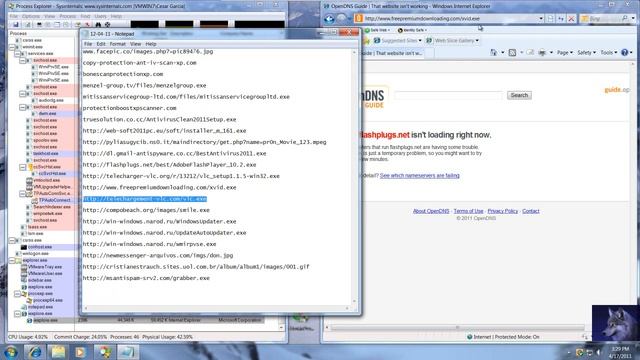Open Norton Safe Web toolbar button
Screen dimensions: 640x360
[377, 30]
